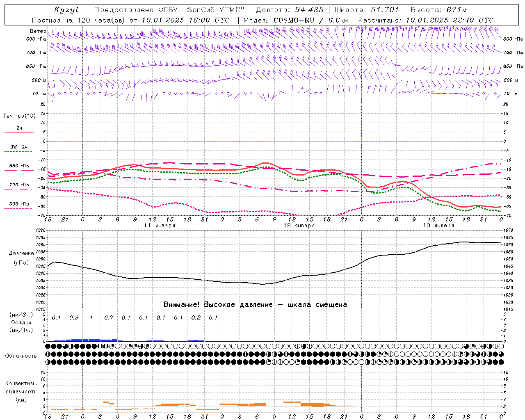This screenshot has height=420, width=525.
Task: Click the '500 гПа' entry in temperature legend
Action: point(19,203)
